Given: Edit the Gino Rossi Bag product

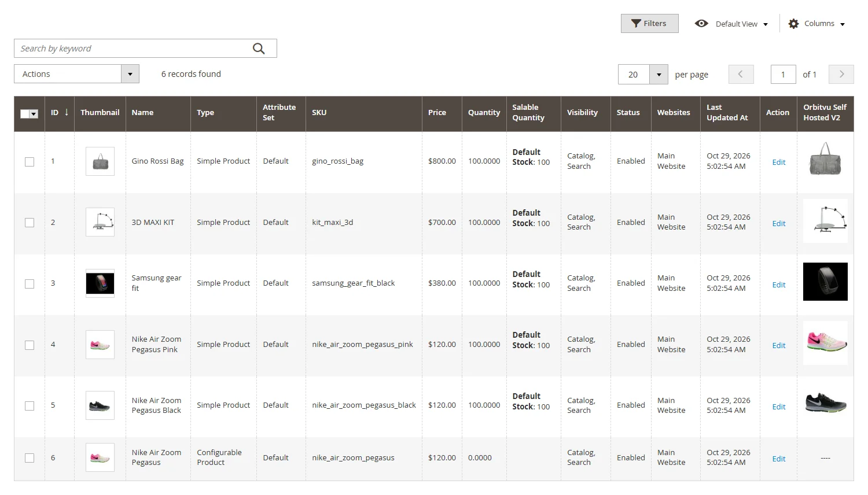Looking at the screenshot, I should pyautogui.click(x=779, y=162).
